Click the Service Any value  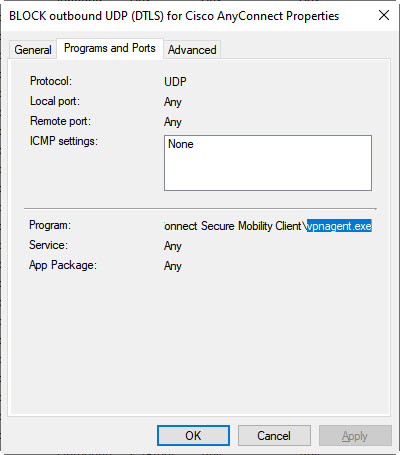[x=173, y=246]
